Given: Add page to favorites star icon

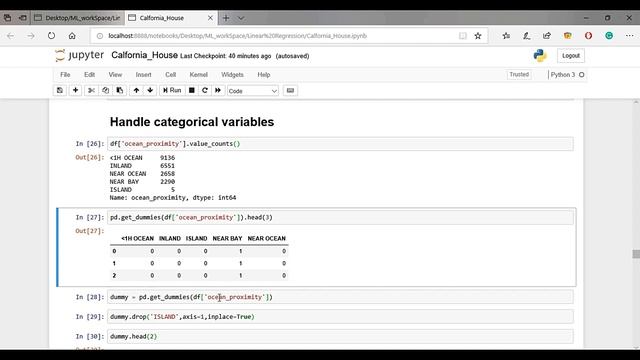Looking at the screenshot, I should click(478, 36).
